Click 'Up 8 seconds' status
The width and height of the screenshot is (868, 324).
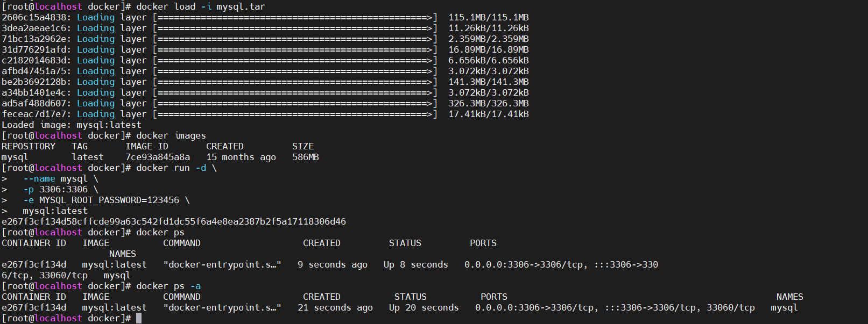(x=416, y=264)
